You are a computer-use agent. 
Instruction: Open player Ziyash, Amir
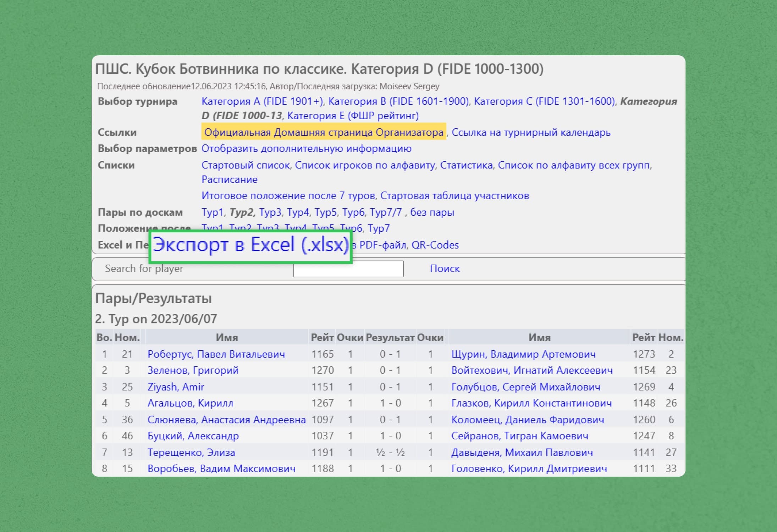tap(176, 387)
